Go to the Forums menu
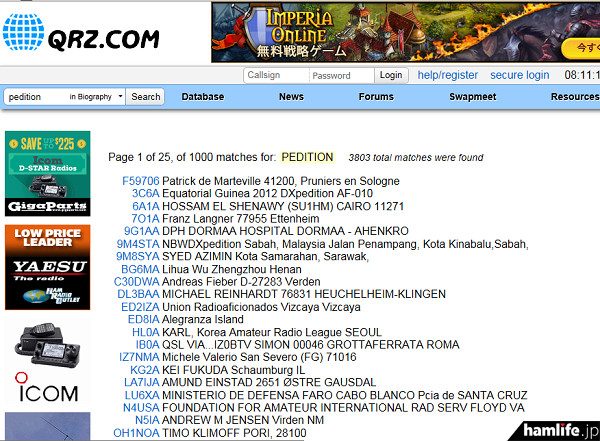Viewport: 600px width, 441px height. coord(376,97)
